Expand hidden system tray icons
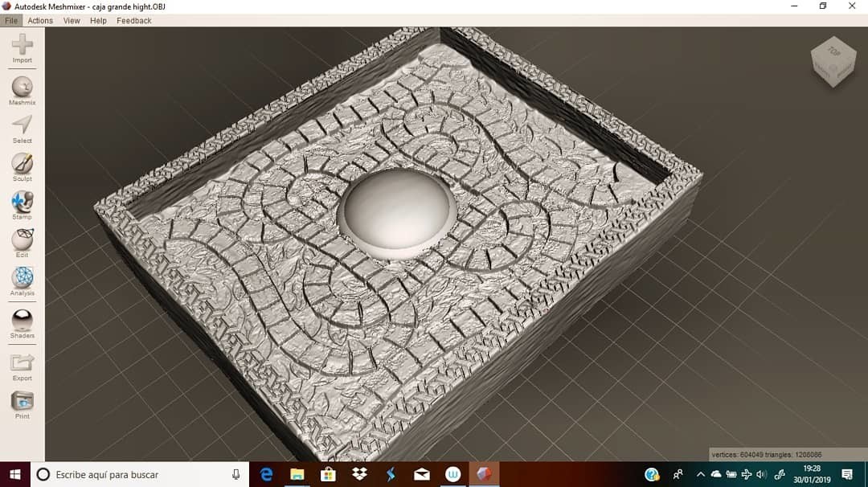Viewport: 868px width, 487px height. click(700, 474)
